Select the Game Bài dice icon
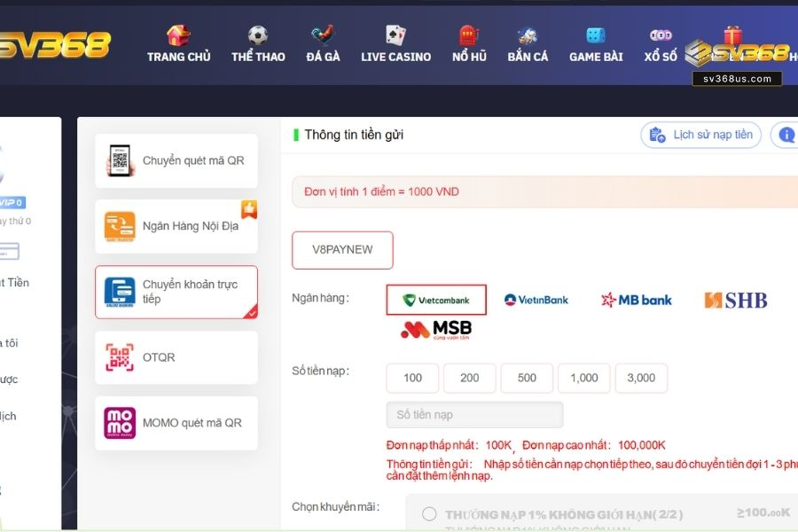The height and width of the screenshot is (532, 798). pos(596,35)
